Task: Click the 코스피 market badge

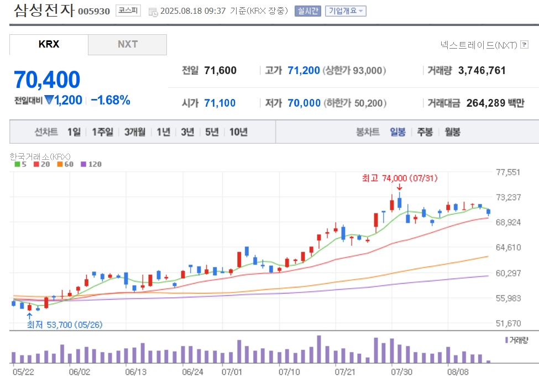Action: pyautogui.click(x=128, y=11)
